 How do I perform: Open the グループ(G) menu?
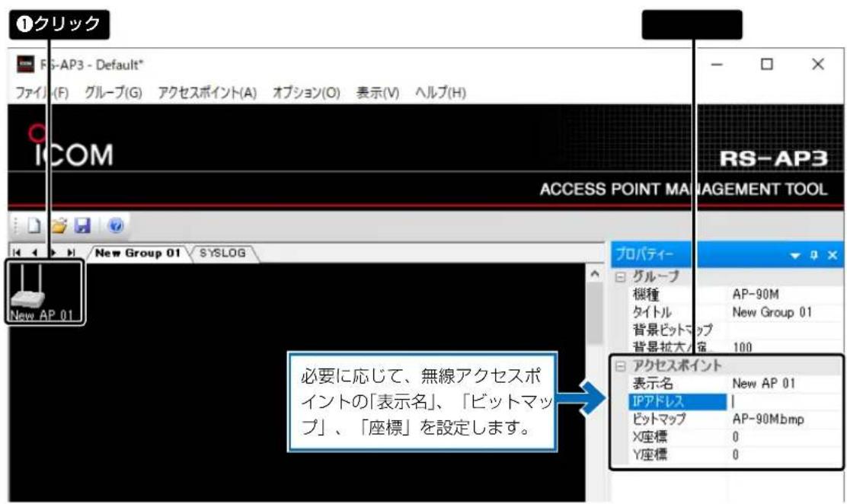tap(113, 92)
